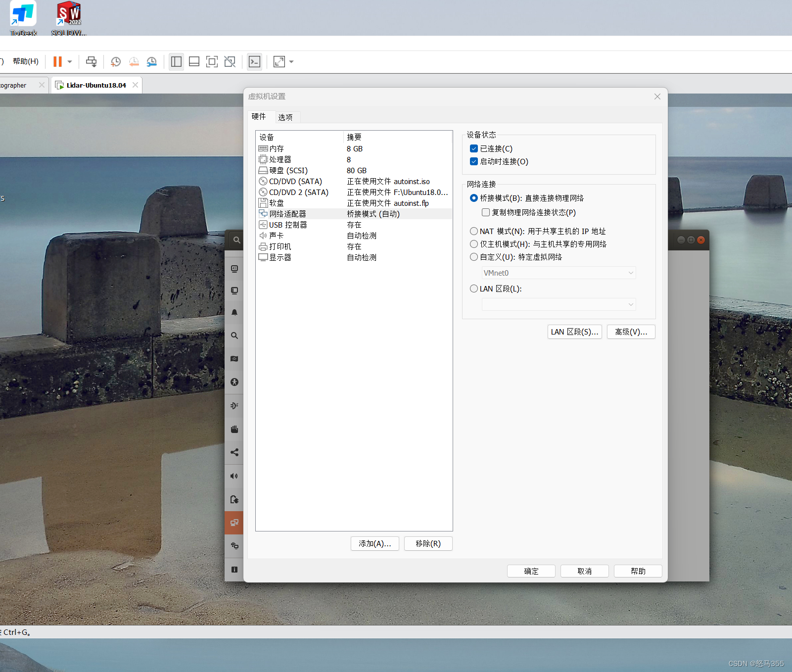Uncheck the 启动时连接 option
Image resolution: width=792 pixels, height=672 pixels.
pyautogui.click(x=474, y=161)
